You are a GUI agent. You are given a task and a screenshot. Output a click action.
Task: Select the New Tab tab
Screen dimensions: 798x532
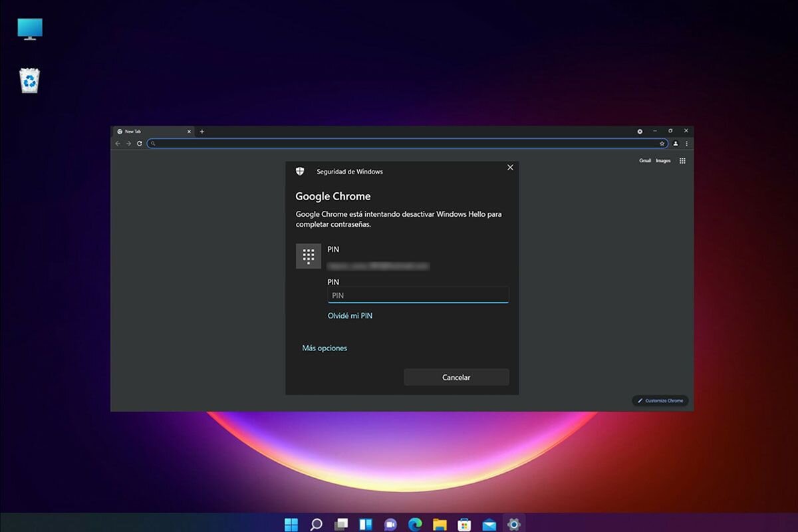(153, 132)
